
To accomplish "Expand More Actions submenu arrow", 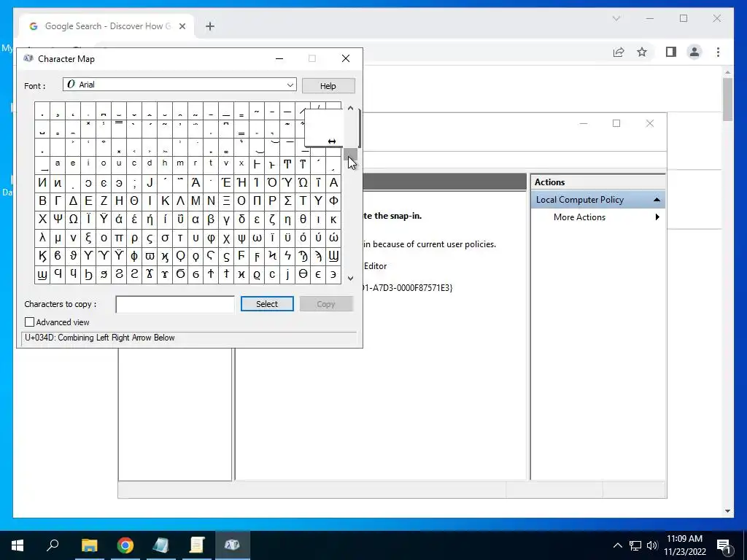I will pos(657,217).
